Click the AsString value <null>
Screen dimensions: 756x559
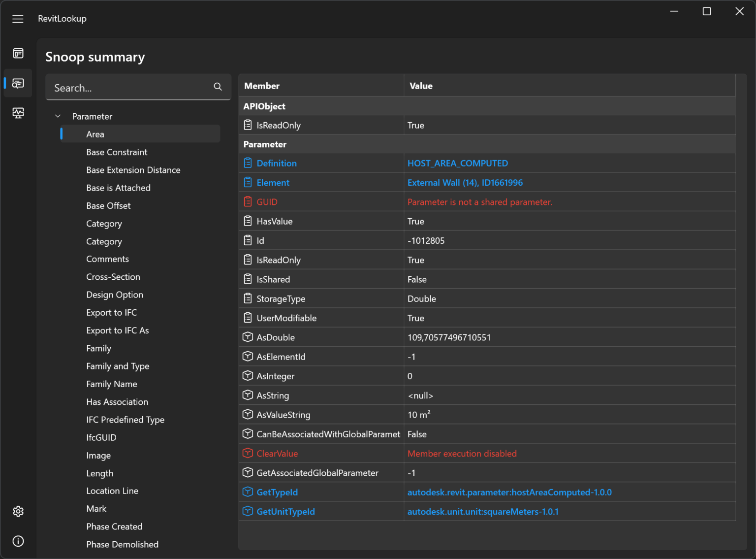(420, 395)
